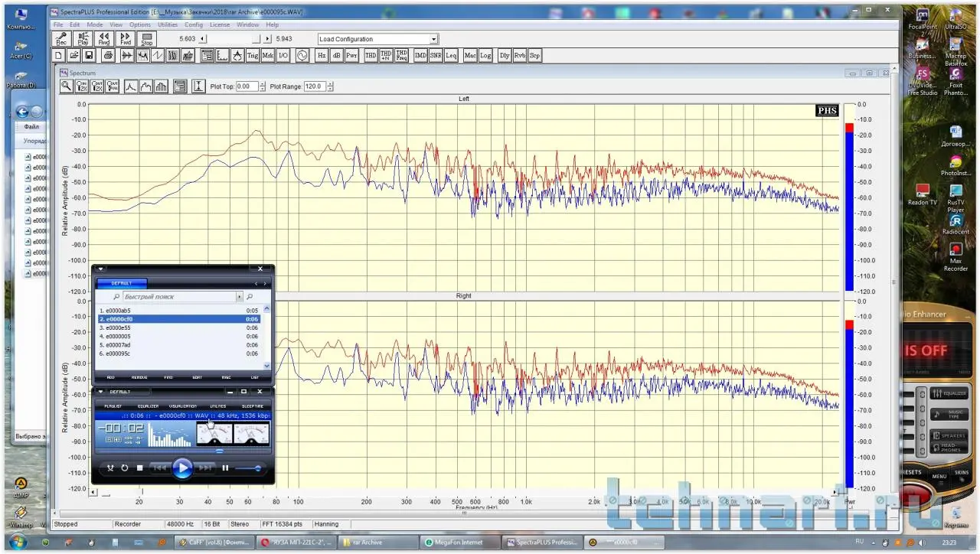Viewport: 980px width, 554px height.
Task: Toggle the Speakers button in audio enhancer
Action: point(949,435)
